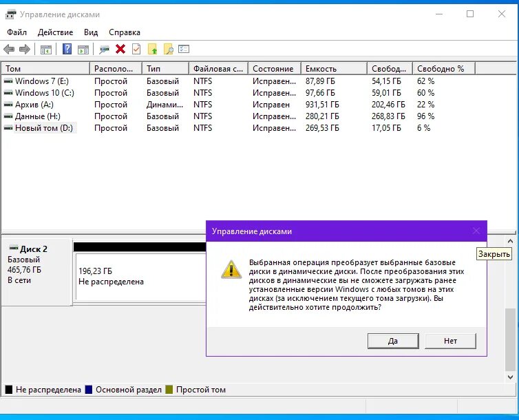The width and height of the screenshot is (519, 420).
Task: Open the Действие menu
Action: tap(55, 32)
